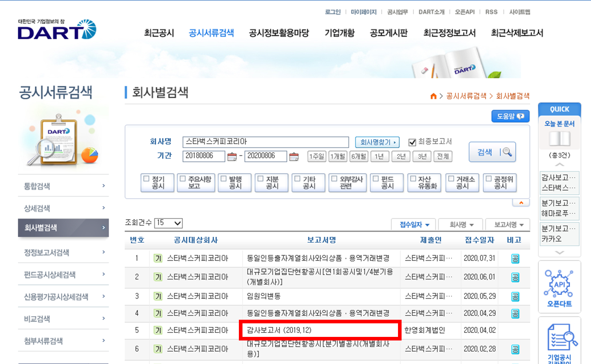Sort by 보고서명 dropdown
The image size is (591, 364).
click(x=508, y=225)
